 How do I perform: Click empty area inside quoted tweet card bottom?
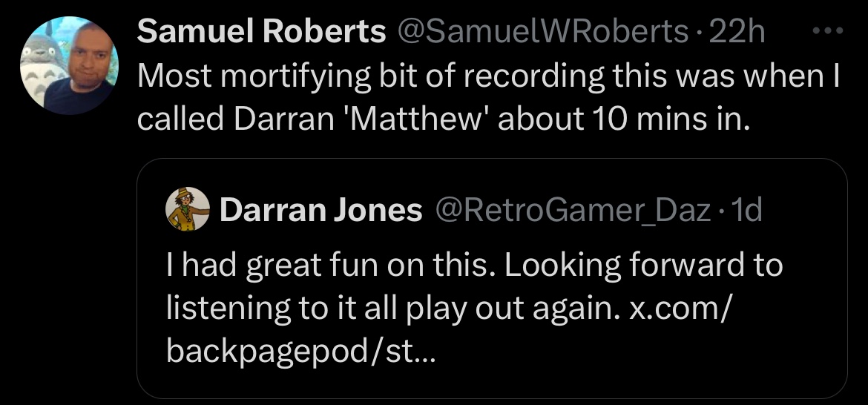pos(637,376)
